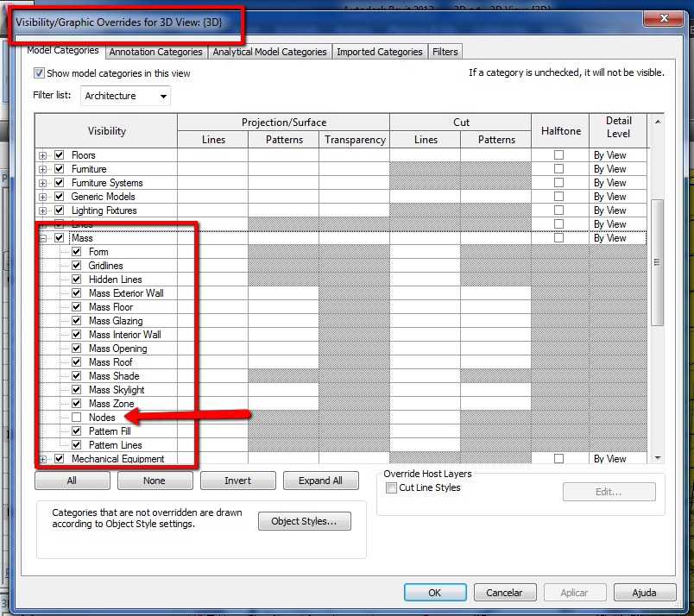
Task: Click Expand All button
Action: coord(320,481)
